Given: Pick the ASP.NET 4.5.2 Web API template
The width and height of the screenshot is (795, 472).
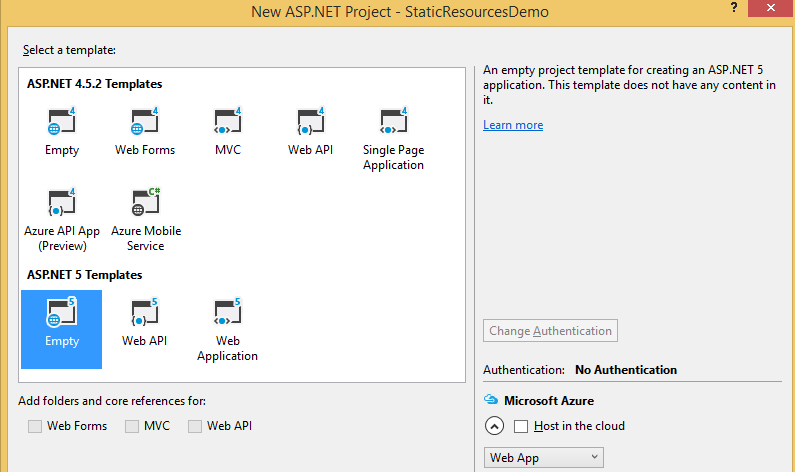Looking at the screenshot, I should (x=310, y=122).
